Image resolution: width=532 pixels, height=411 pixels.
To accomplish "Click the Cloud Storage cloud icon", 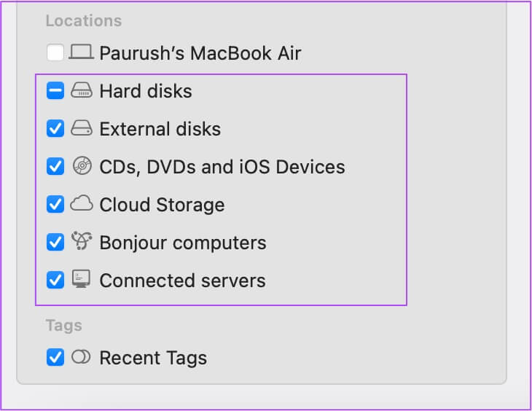I will [x=82, y=205].
